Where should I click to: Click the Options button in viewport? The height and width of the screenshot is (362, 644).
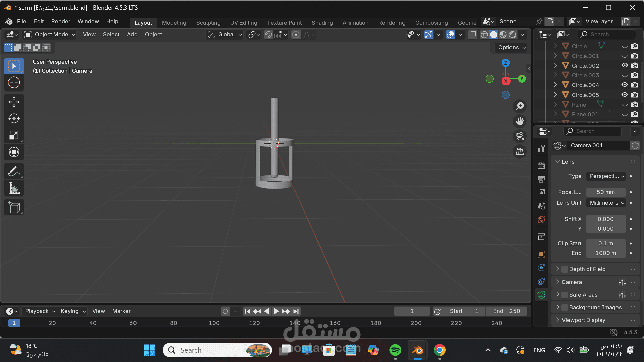click(511, 47)
